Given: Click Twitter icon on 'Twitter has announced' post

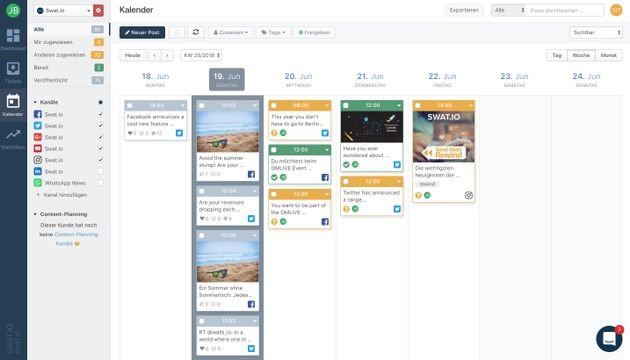Looking at the screenshot, I should coord(397,209).
